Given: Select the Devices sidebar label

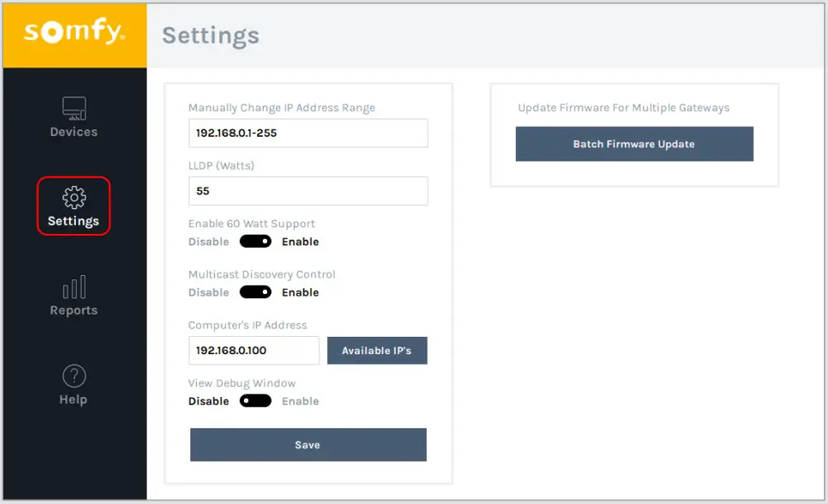Looking at the screenshot, I should 74,132.
